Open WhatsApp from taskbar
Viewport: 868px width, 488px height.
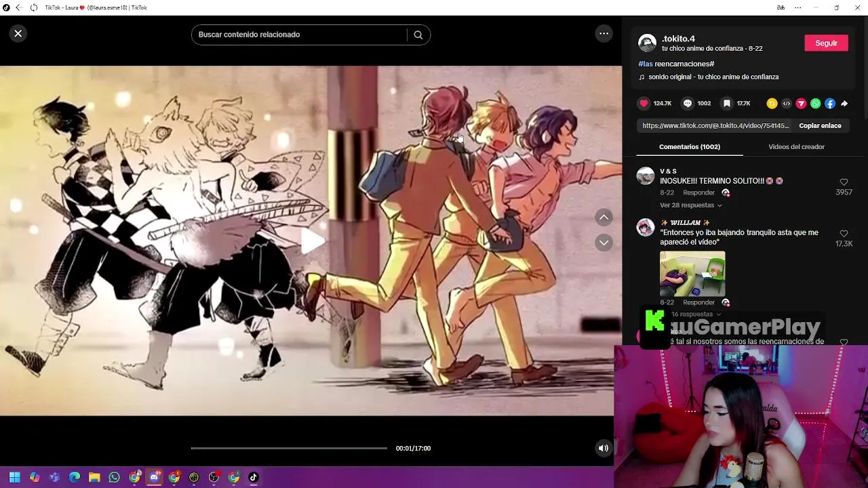[x=114, y=477]
